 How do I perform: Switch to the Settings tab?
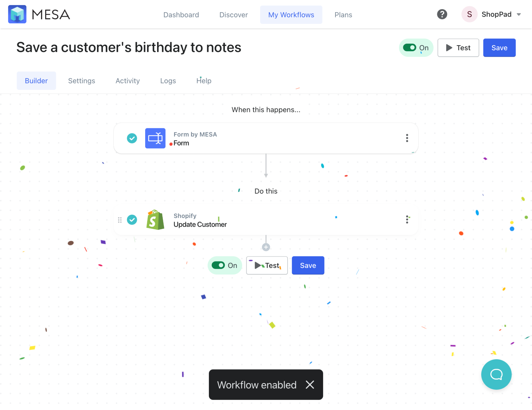click(x=81, y=81)
